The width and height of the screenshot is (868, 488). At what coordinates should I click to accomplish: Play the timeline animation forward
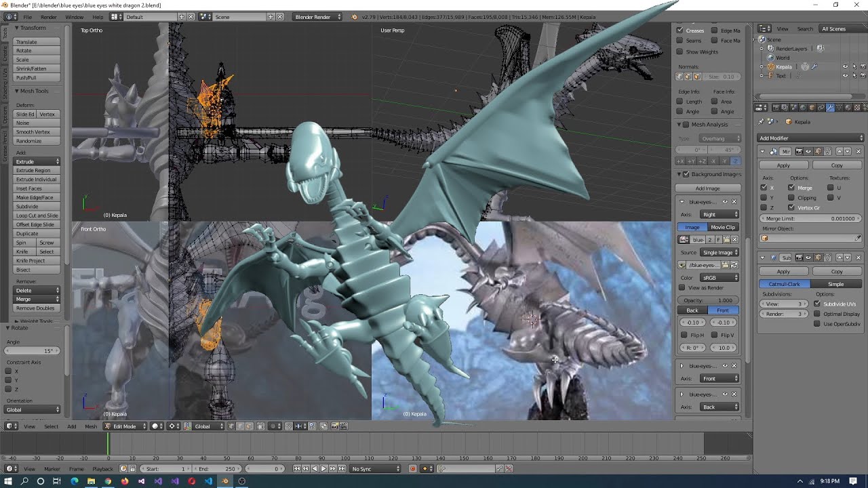323,468
